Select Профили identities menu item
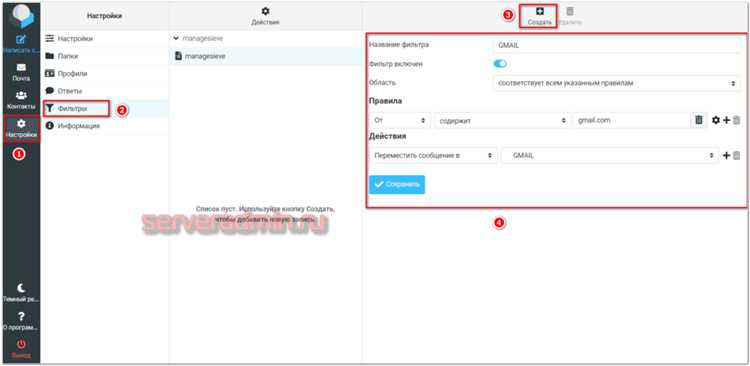 (x=105, y=74)
